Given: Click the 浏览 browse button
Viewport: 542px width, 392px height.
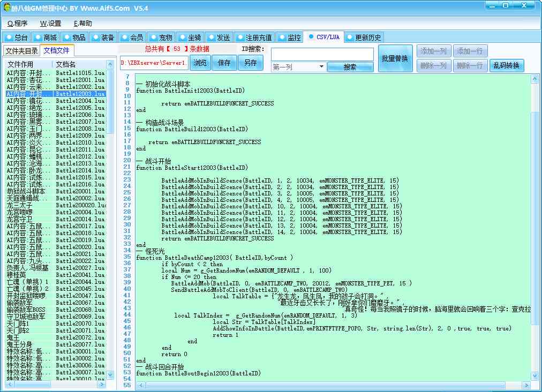Looking at the screenshot, I should (x=200, y=63).
